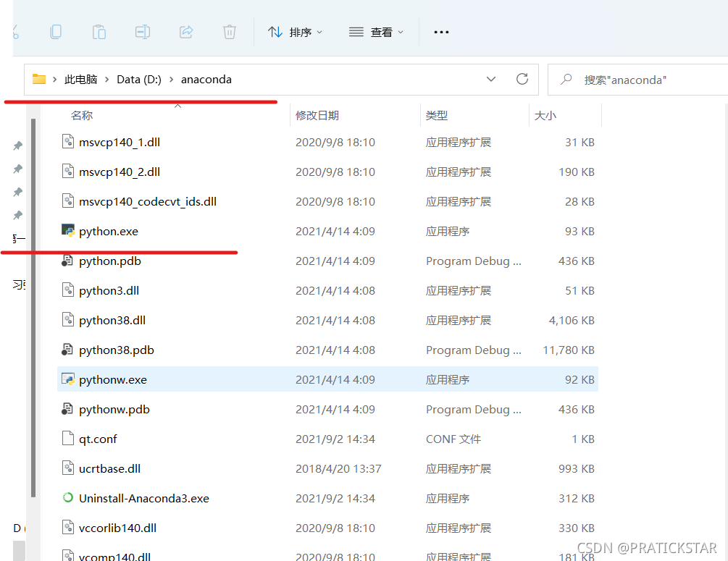The width and height of the screenshot is (728, 561).
Task: Open address bar history dropdown arrow
Action: (x=490, y=80)
